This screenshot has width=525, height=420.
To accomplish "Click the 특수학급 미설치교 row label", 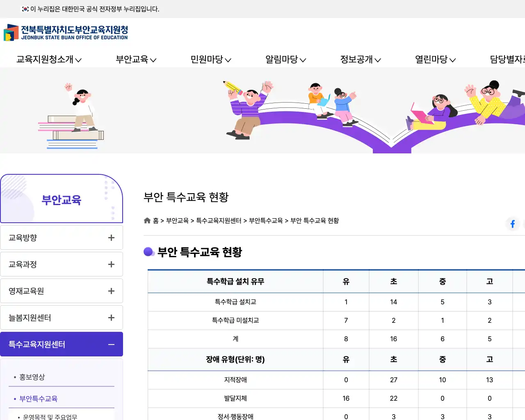I will (235, 320).
